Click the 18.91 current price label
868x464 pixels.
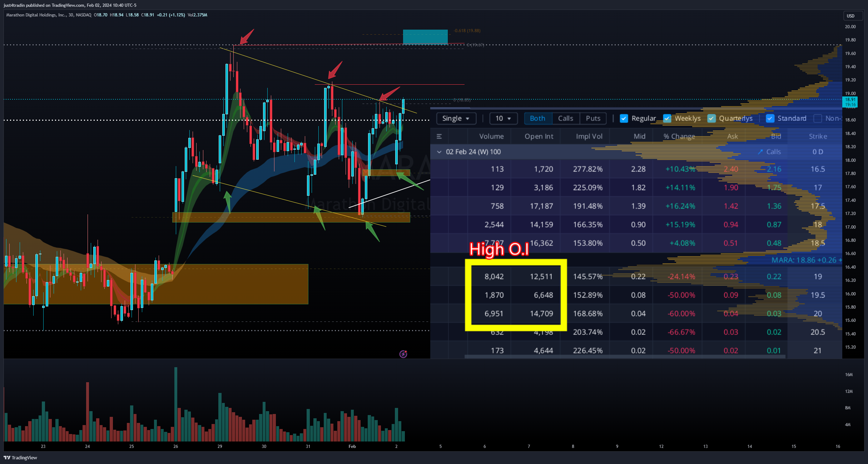coord(850,100)
